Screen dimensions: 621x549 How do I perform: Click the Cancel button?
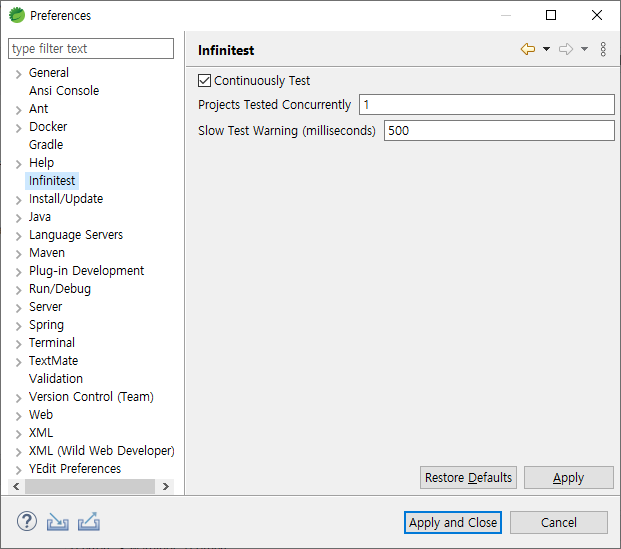coord(559,522)
